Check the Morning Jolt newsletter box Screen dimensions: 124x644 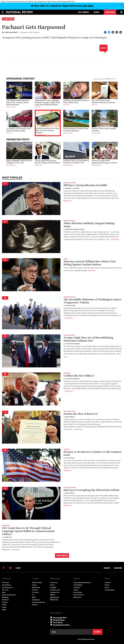tap(51, 617)
